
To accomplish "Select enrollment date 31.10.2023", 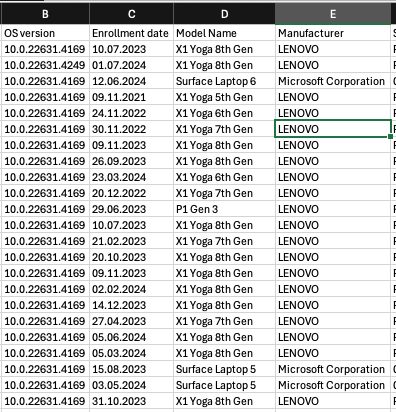I will (x=132, y=401).
